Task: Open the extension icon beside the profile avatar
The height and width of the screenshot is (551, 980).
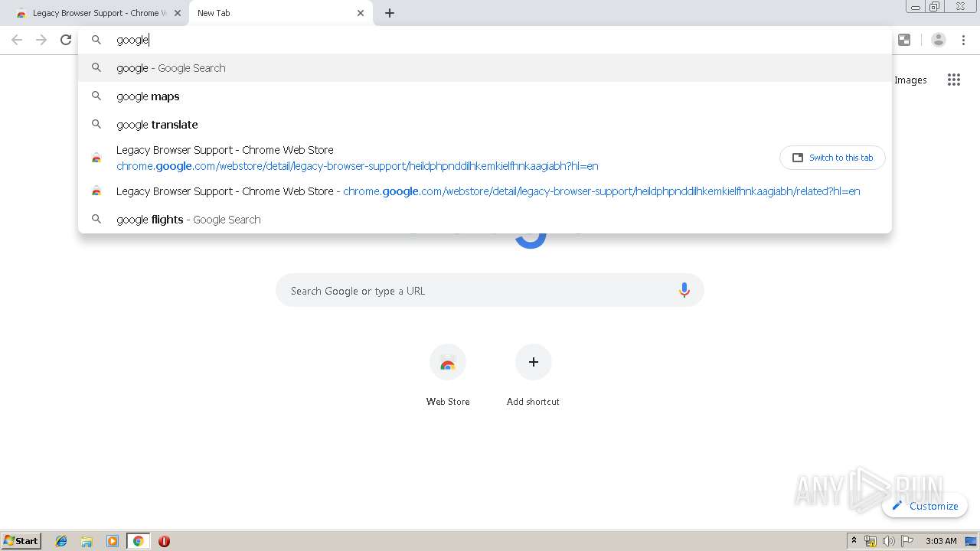Action: click(x=904, y=40)
